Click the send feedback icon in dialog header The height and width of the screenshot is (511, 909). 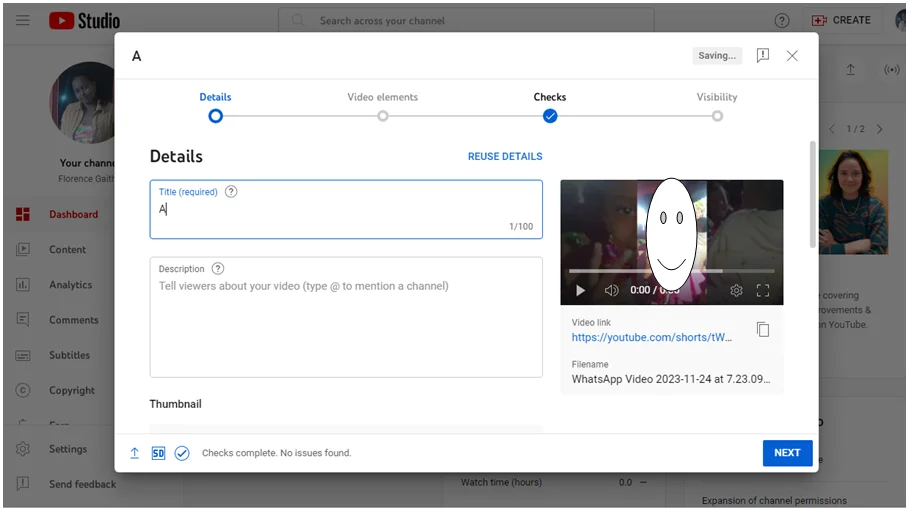point(763,56)
